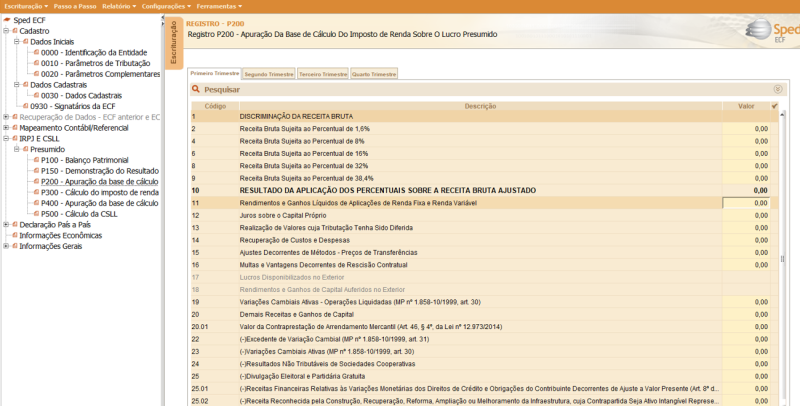Open the Passo a Passo menu

pyautogui.click(x=75, y=6)
